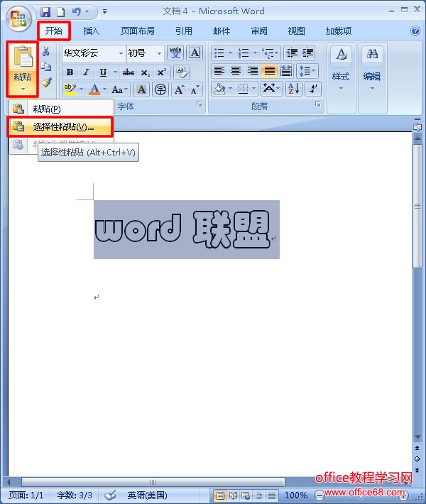Open the 编辑 editing group
The width and height of the screenshot is (426, 504).
pos(372,77)
